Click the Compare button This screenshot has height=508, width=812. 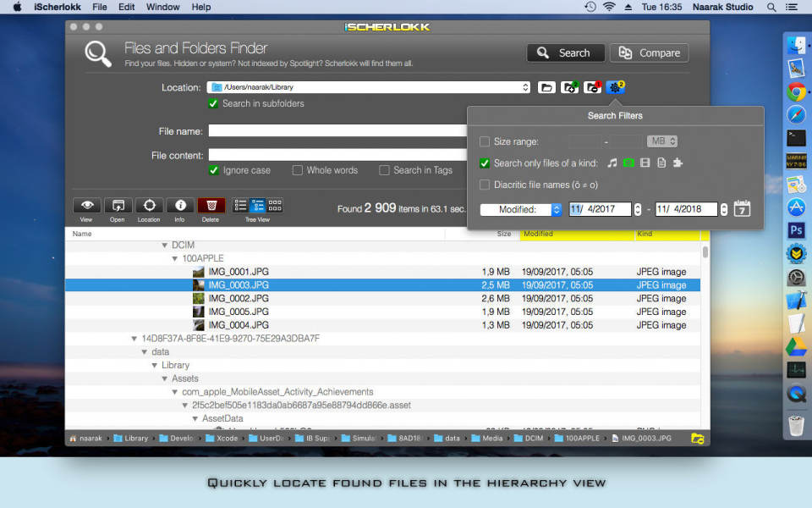pos(650,52)
